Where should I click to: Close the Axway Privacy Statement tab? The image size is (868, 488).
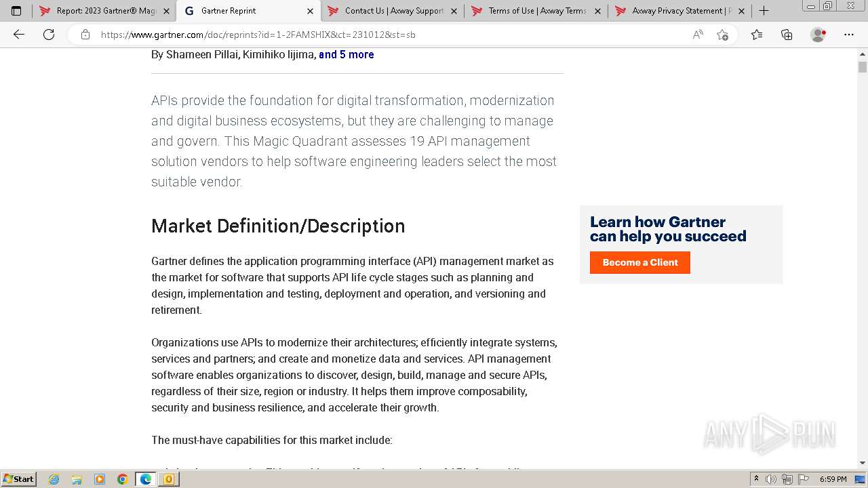(741, 11)
